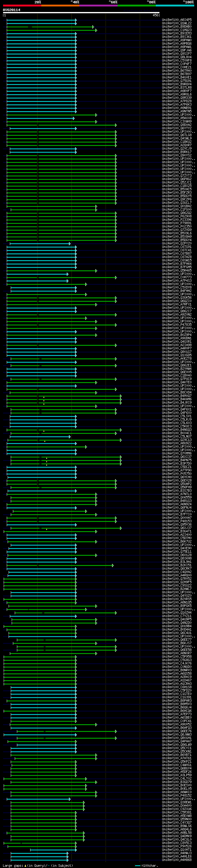Image resolution: width=197 pixels, height=868 pixels.
Task: Click the UniRef100_A2Q0R7 label
Action: [177, 145]
